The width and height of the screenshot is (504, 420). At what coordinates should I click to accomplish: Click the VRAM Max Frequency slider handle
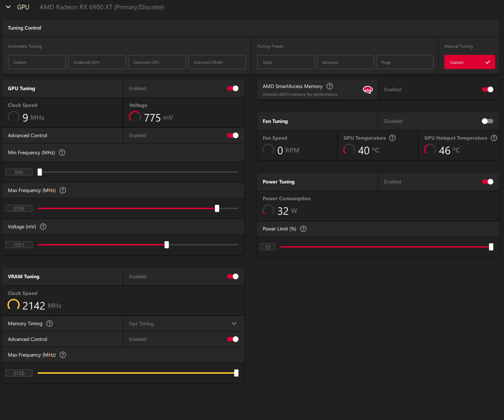(236, 373)
